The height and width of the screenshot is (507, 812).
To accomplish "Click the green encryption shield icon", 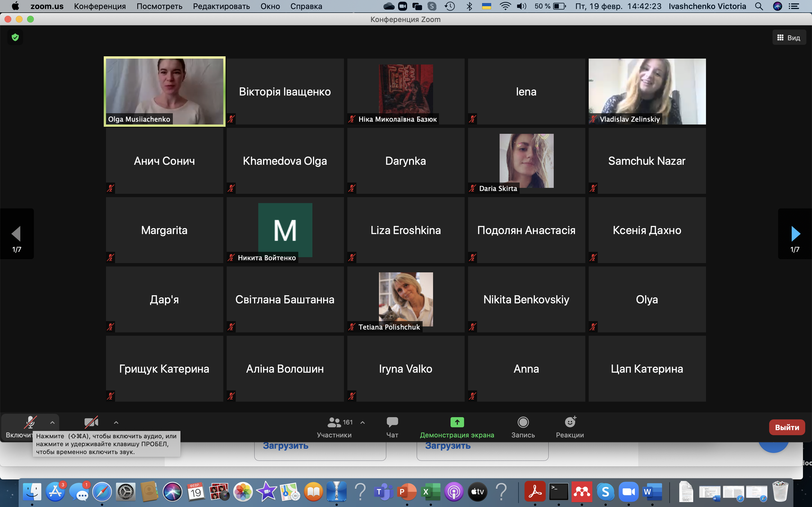I will 15,37.
